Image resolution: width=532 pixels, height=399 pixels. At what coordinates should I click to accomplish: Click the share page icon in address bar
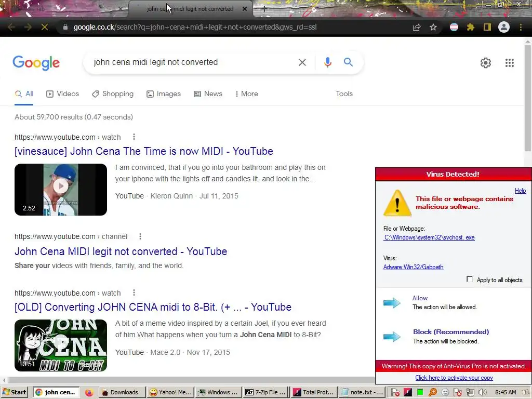[417, 27]
